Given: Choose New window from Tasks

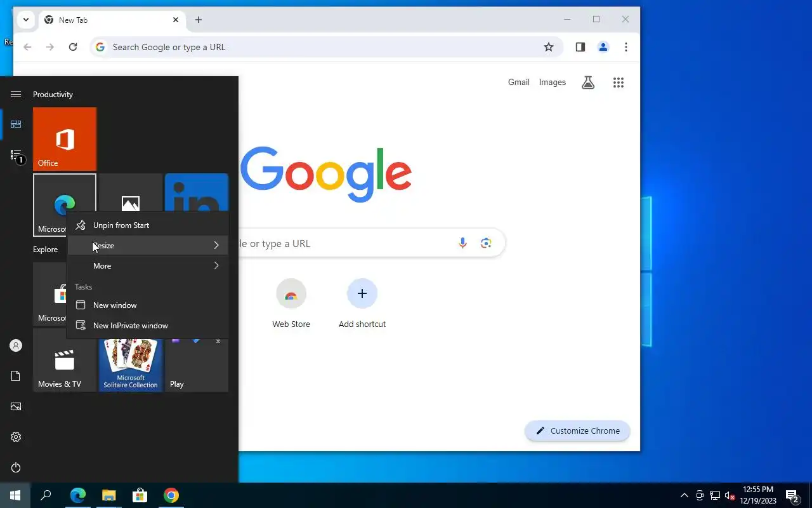Looking at the screenshot, I should [147, 305].
